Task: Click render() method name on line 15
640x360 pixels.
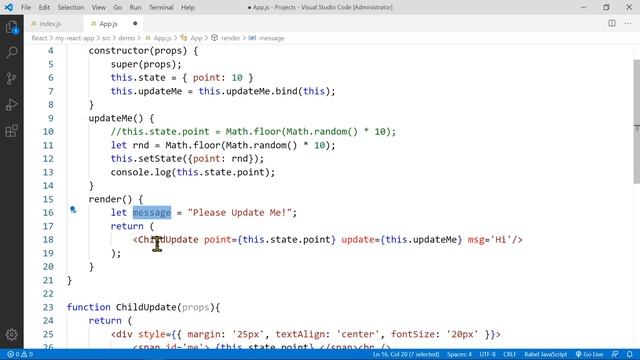Action: 111,199
